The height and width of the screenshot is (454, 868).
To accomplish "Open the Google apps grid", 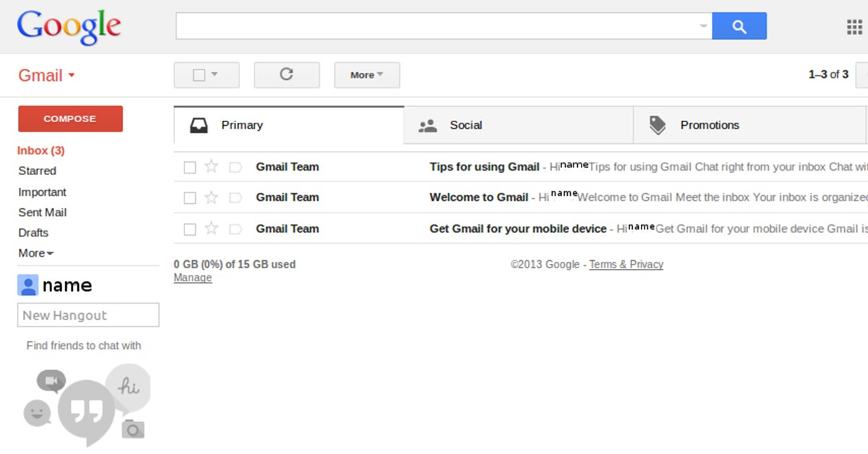I will (x=854, y=27).
